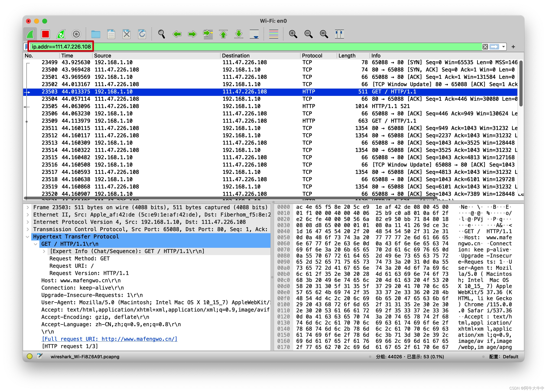The height and width of the screenshot is (392, 547).
Task: Click the ip.addr display filter field
Action: [x=256, y=47]
